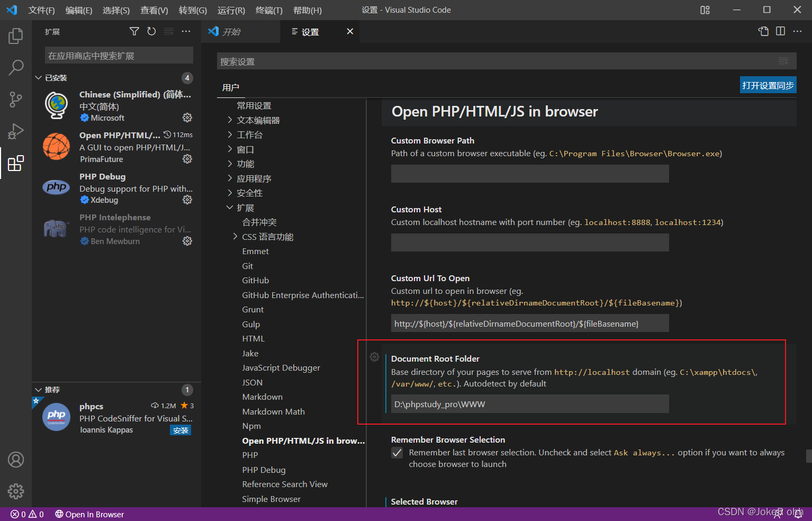
Task: Switch to the 开始 tab
Action: pyautogui.click(x=241, y=32)
